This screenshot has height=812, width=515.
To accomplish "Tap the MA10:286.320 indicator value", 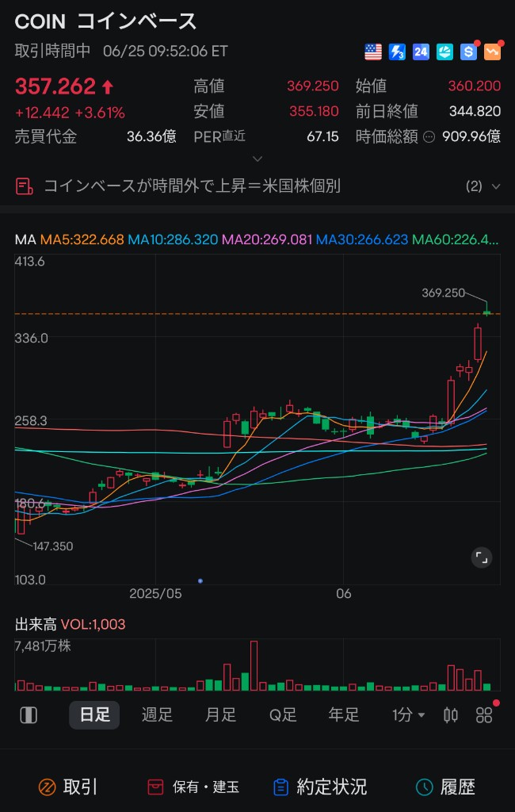I will pyautogui.click(x=173, y=239).
